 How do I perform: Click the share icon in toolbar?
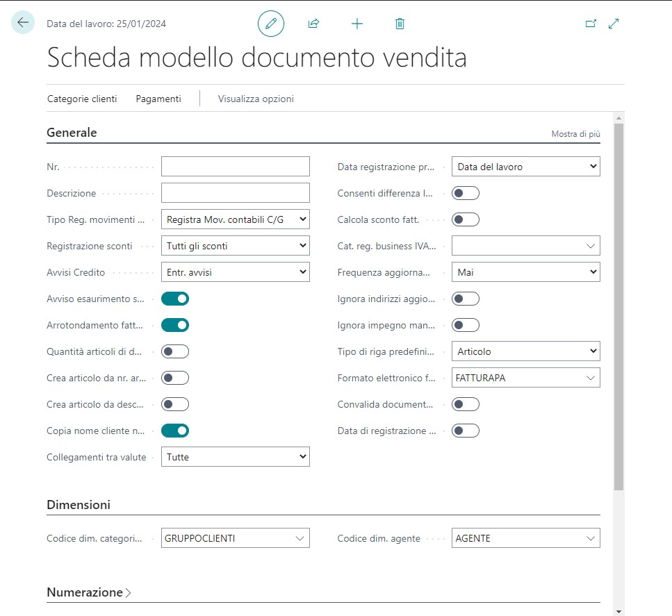[x=313, y=24]
